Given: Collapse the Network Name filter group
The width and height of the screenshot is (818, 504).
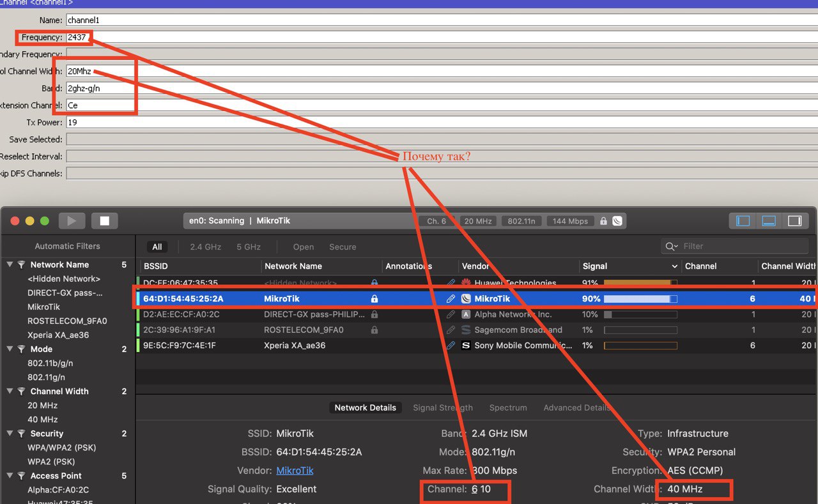Looking at the screenshot, I should click(x=10, y=264).
